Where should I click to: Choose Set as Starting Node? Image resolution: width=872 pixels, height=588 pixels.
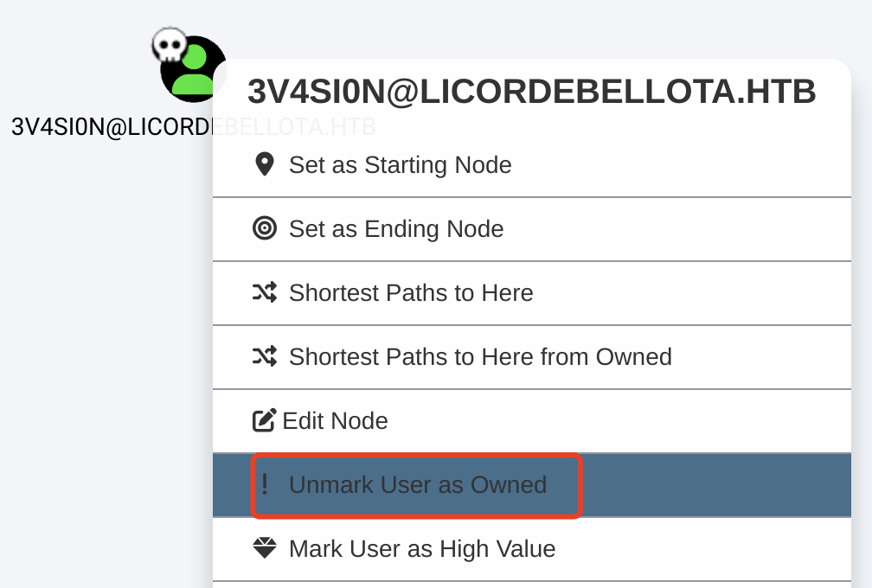coord(400,164)
